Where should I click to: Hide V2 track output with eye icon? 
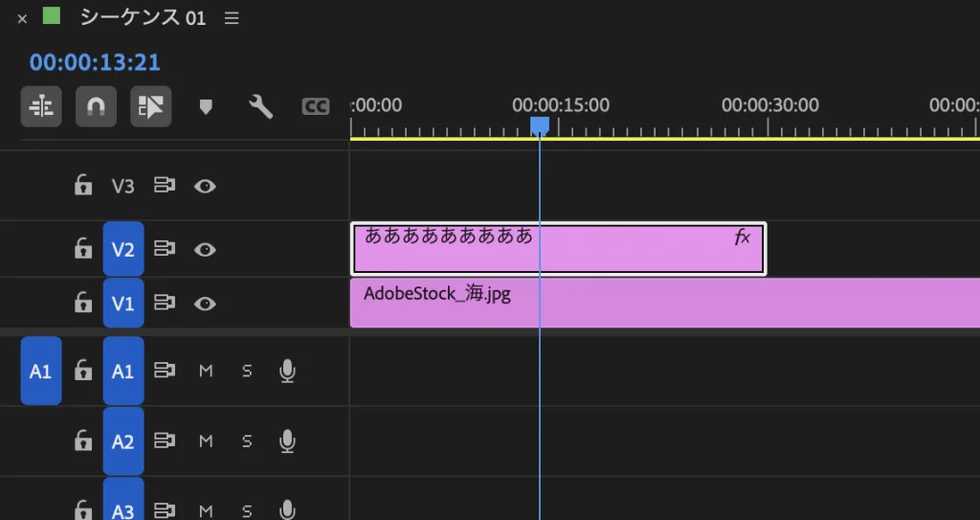204,249
